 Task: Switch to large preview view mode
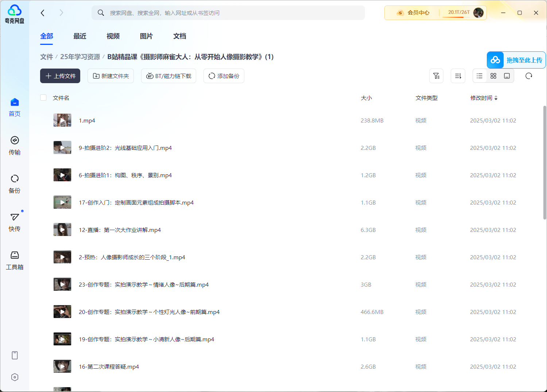(507, 76)
